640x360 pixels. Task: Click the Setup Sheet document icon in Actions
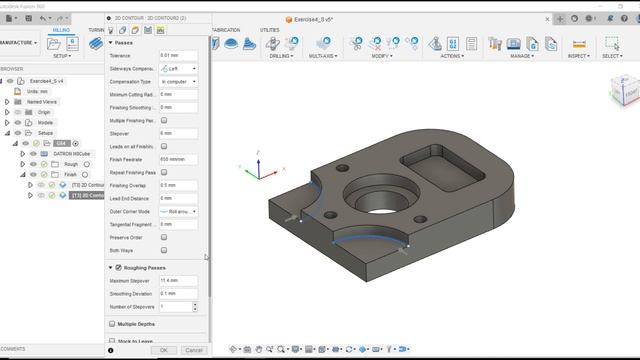(471, 43)
